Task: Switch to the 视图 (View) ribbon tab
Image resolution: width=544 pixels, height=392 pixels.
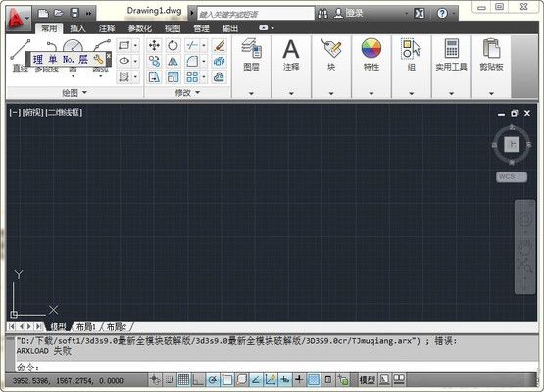Action: click(x=173, y=28)
